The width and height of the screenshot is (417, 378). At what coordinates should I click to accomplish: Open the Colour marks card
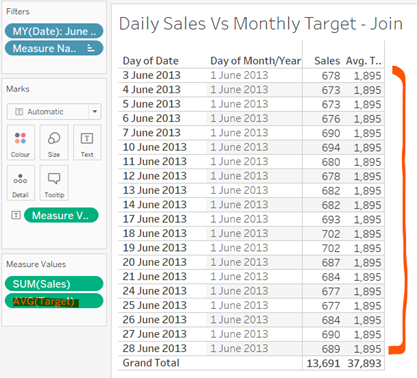(20, 143)
